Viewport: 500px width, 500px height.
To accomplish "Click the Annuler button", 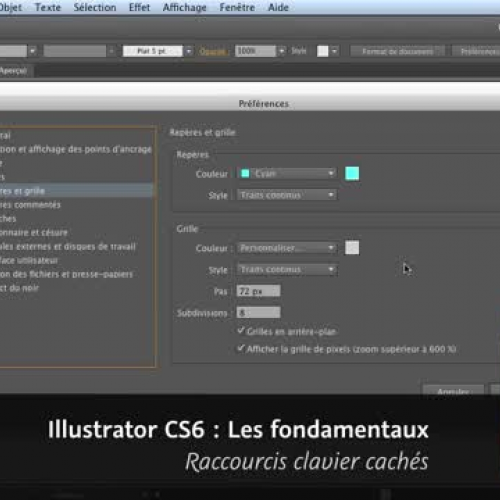I will click(x=453, y=390).
